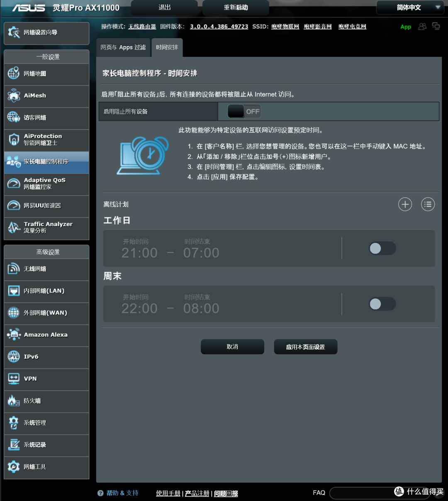
Task: Click 无线网络 wireless icon
Action: (x=14, y=269)
